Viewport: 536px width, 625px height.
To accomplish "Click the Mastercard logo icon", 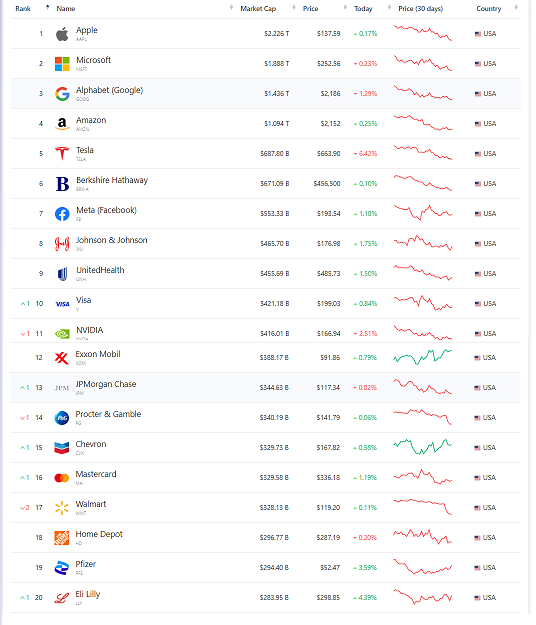I will click(x=61, y=478).
